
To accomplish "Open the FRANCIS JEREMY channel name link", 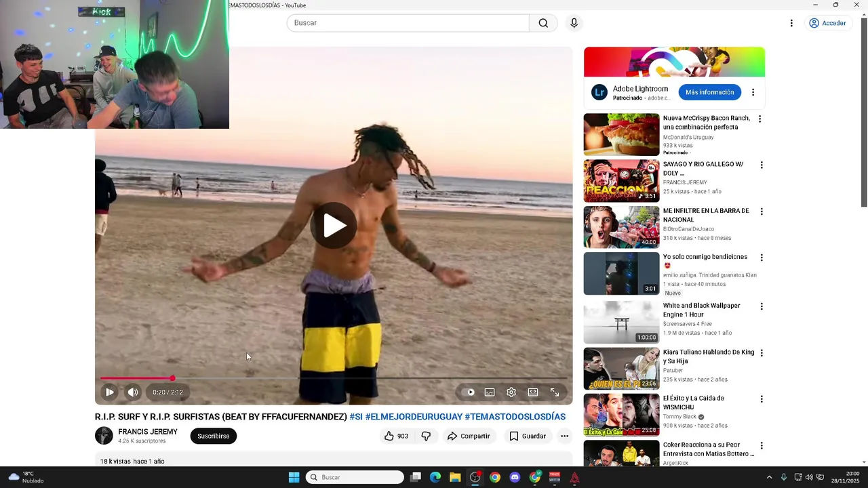I will 148,432.
